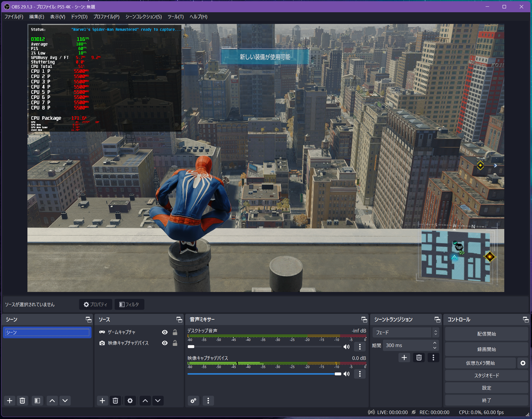532x419 pixels.
Task: Mute the 映像キャプチャデバイス speaker
Action: pyautogui.click(x=346, y=374)
